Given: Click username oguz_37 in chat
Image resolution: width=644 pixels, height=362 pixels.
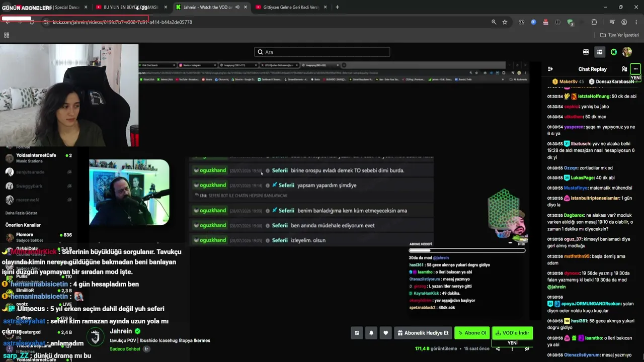Looking at the screenshot, I should point(573,239).
